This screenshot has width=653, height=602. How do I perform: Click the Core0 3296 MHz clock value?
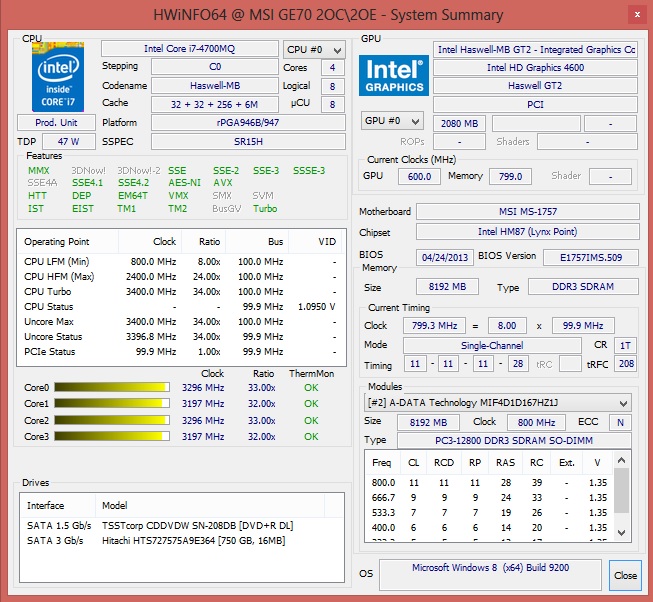[x=203, y=388]
